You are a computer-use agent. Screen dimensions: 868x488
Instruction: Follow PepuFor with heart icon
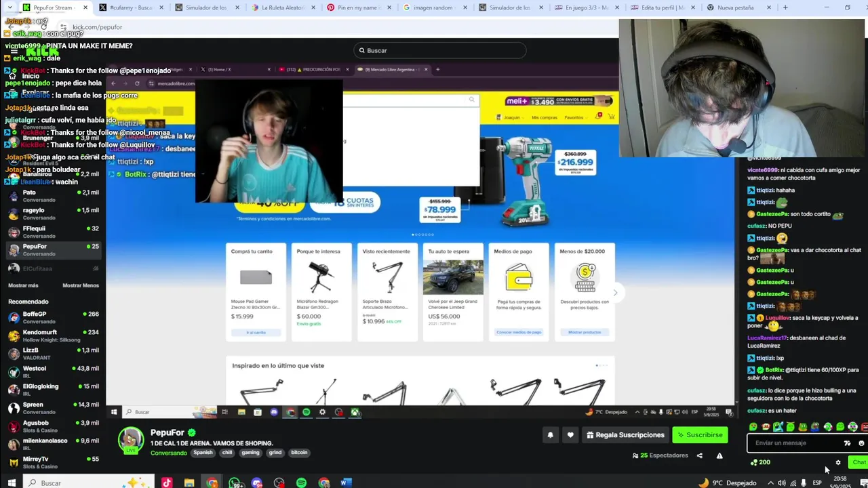[570, 435]
